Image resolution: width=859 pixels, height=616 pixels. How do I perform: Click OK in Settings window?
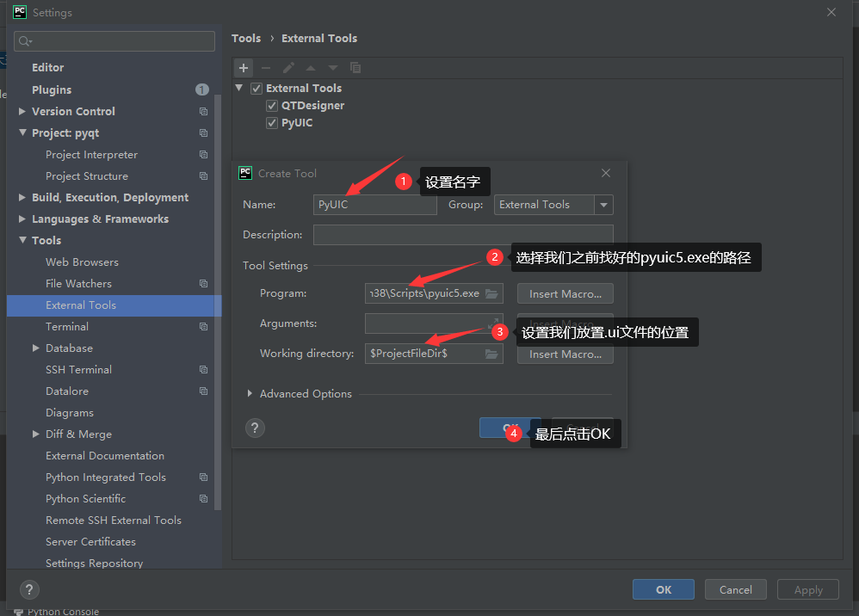pyautogui.click(x=664, y=589)
